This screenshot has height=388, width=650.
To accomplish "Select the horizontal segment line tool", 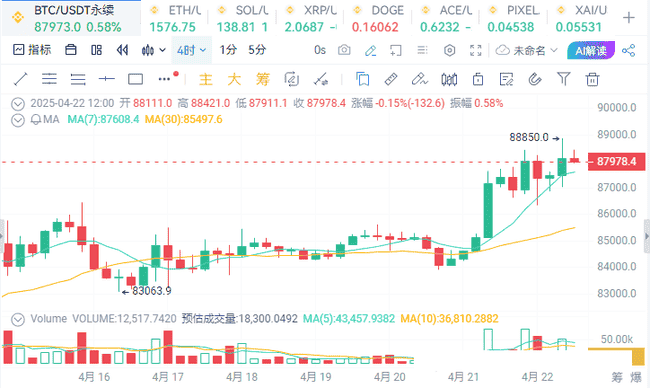I will 107,79.
